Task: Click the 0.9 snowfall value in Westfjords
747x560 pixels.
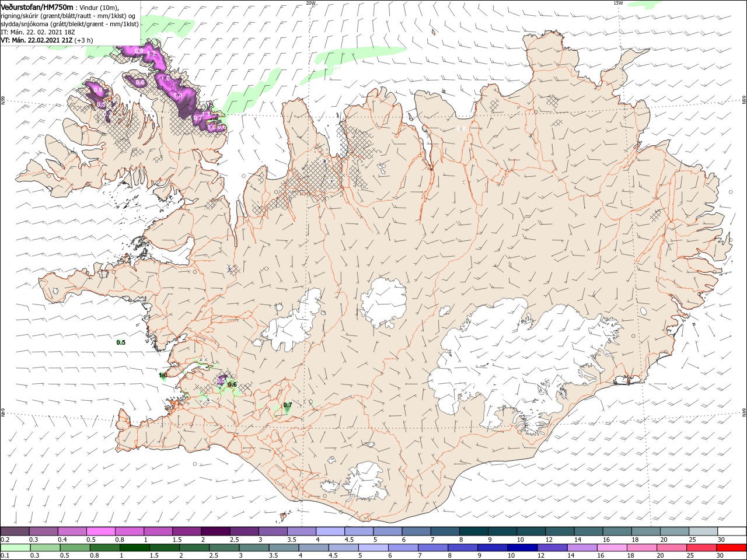Action: click(x=139, y=51)
